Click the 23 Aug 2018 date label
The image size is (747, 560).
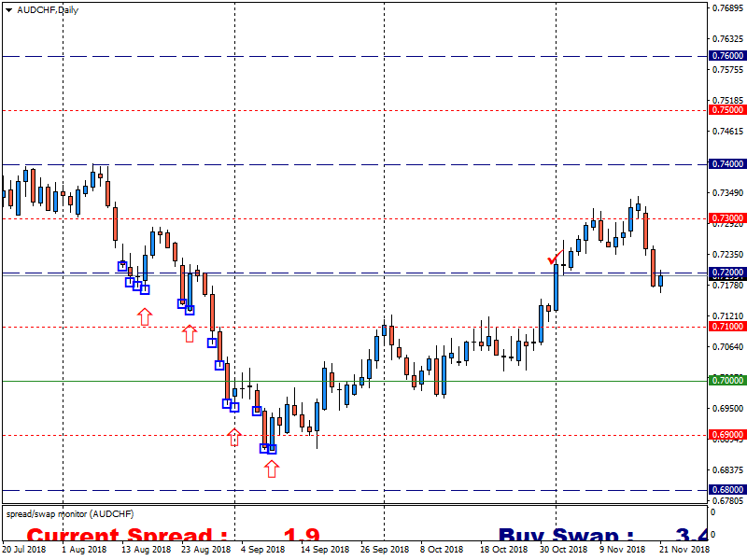coord(205,550)
